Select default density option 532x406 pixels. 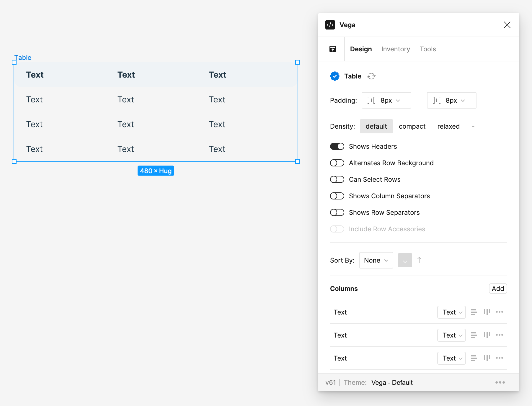coord(376,126)
